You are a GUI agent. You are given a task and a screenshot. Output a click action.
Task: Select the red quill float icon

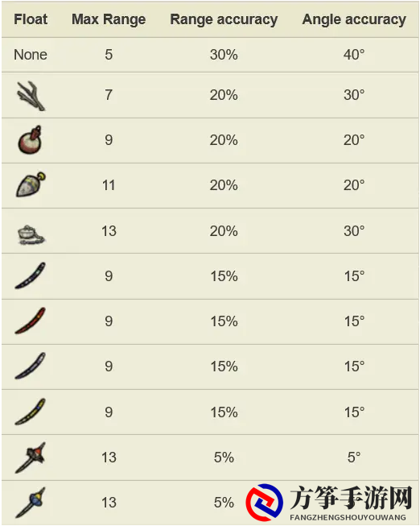coord(30,321)
